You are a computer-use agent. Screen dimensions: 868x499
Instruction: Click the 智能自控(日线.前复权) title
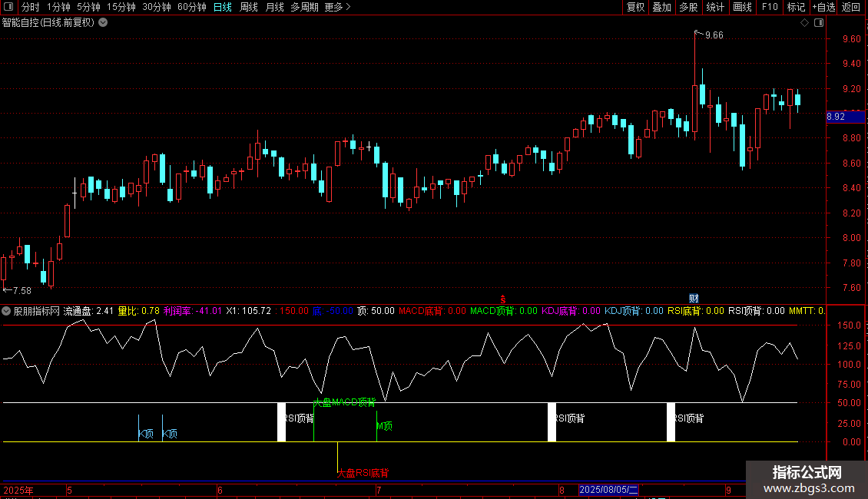pos(48,23)
